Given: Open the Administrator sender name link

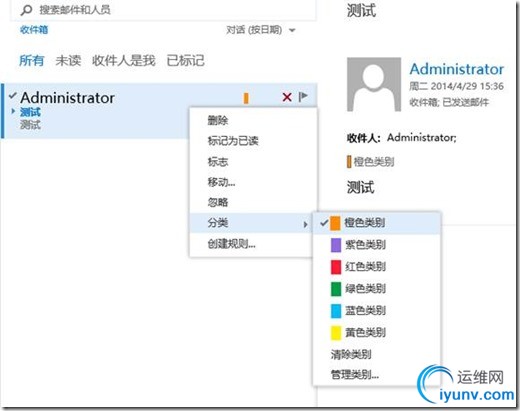Looking at the screenshot, I should [x=457, y=69].
